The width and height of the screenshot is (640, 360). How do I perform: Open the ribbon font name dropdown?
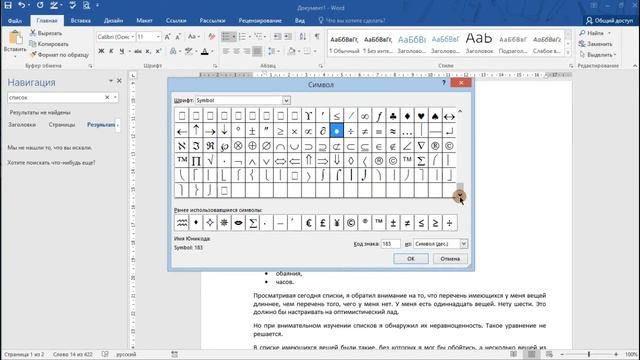[133, 37]
